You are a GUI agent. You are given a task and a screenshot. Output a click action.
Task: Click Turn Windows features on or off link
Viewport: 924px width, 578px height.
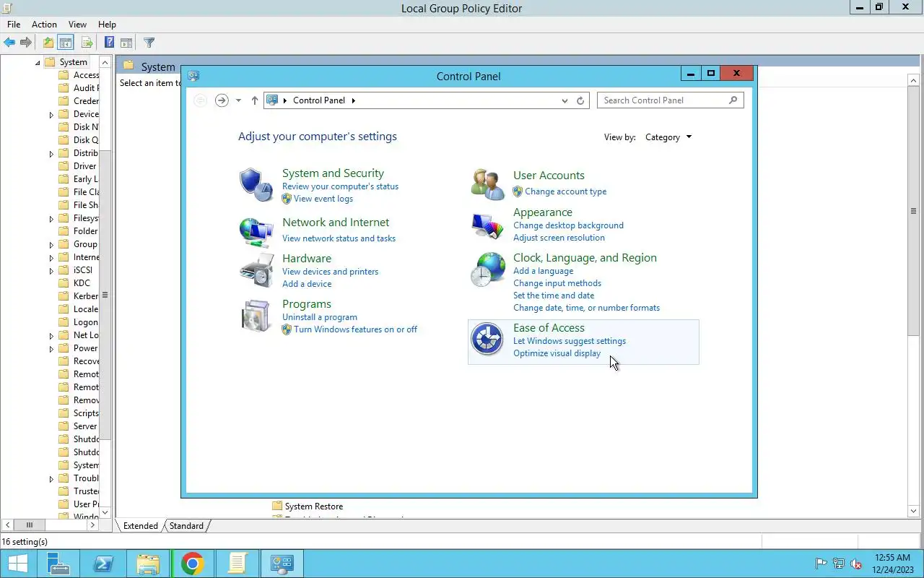pos(355,329)
